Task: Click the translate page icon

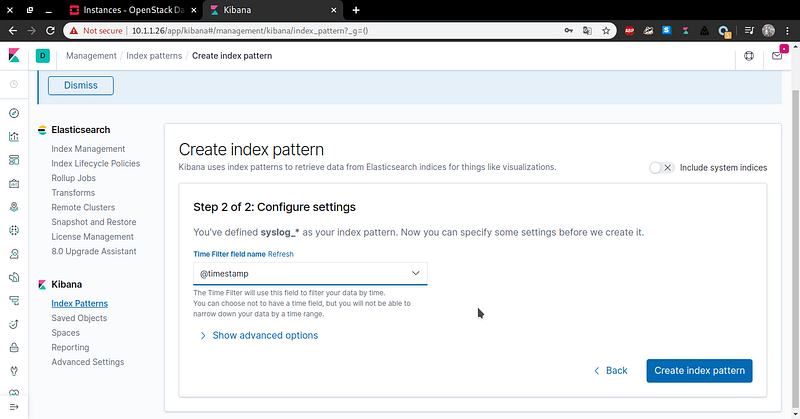Action: click(587, 31)
